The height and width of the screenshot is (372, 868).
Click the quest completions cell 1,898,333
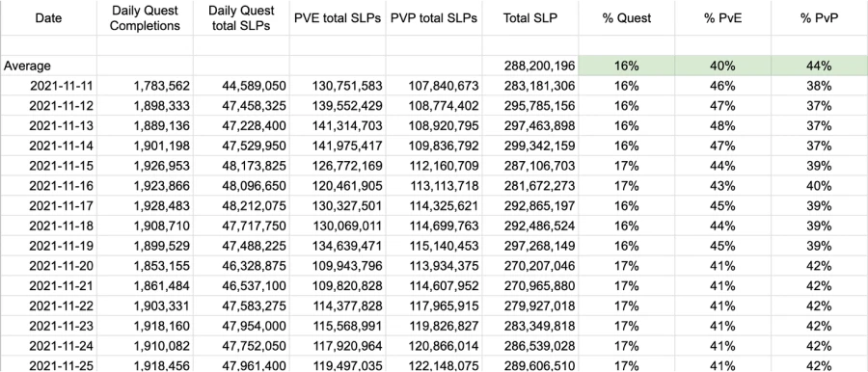tap(145, 106)
